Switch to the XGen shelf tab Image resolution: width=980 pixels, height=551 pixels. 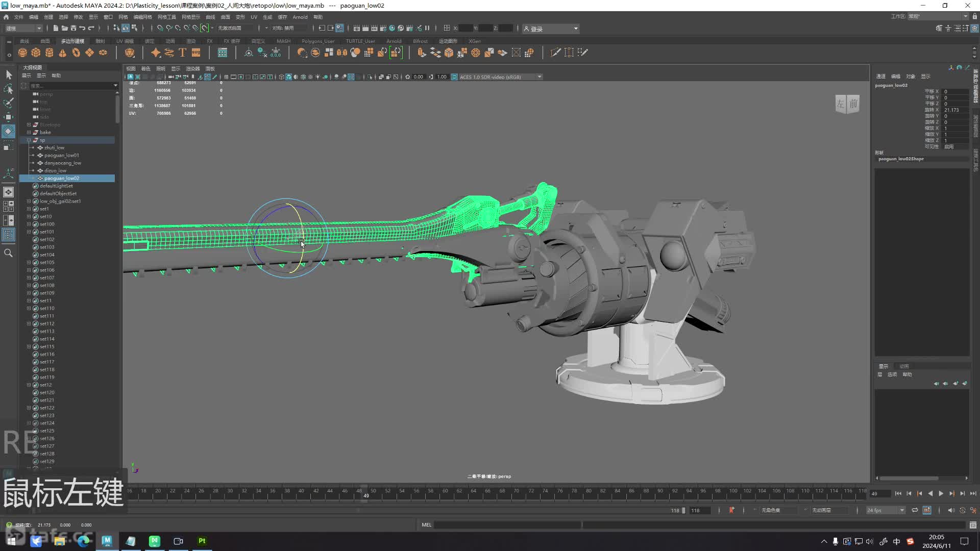click(475, 41)
